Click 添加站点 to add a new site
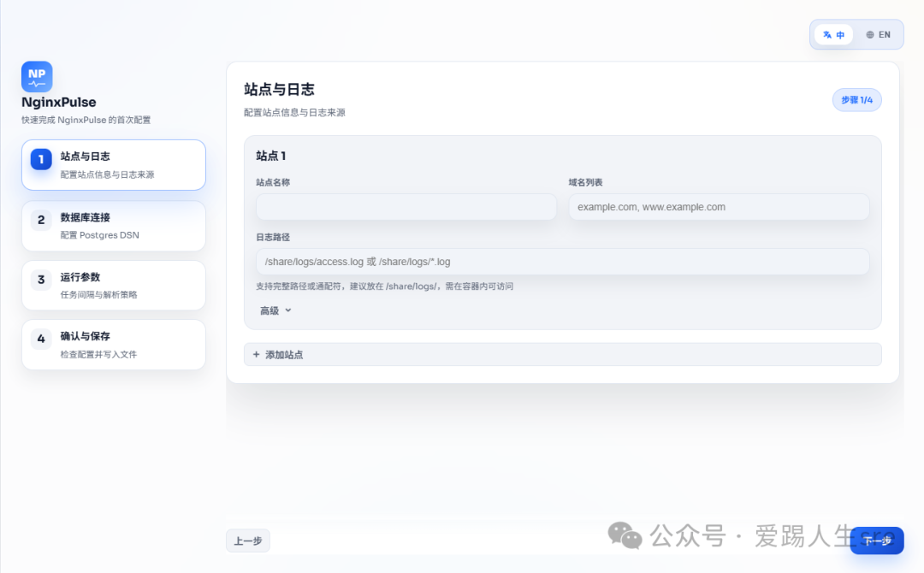Screen dimensions: 924x573 coord(282,354)
